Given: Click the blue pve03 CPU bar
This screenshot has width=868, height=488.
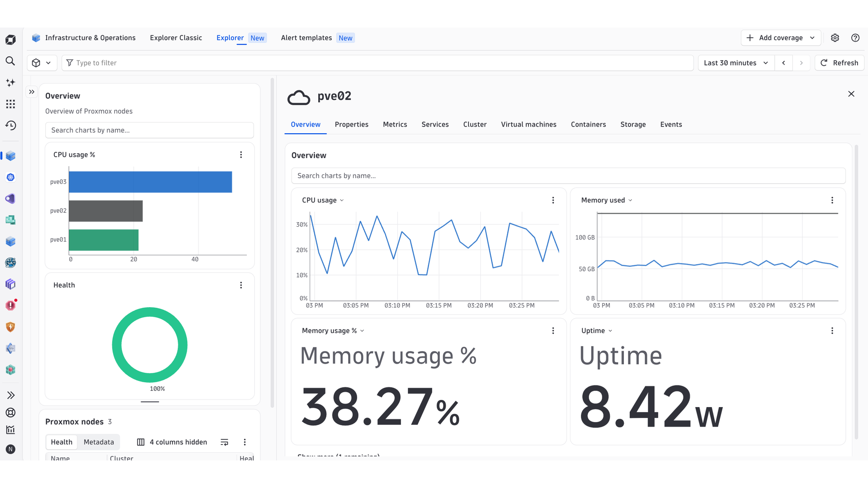Looking at the screenshot, I should click(150, 182).
